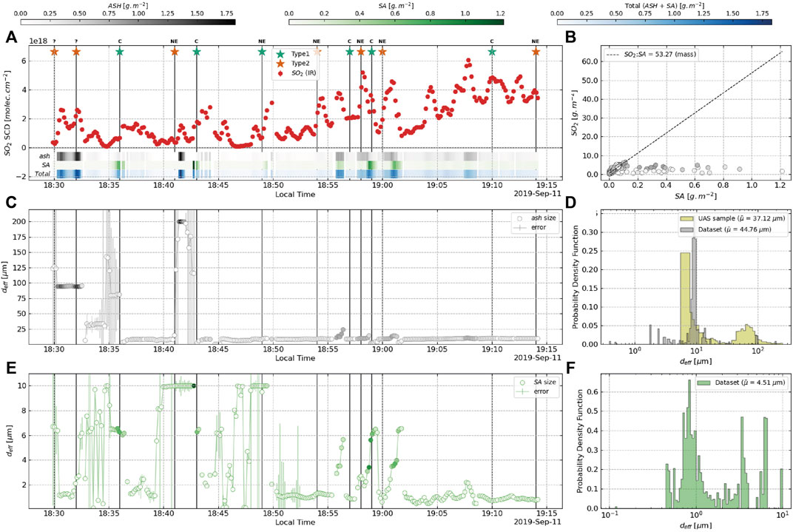Click the blue Total (ASH + SA) colorbar
This screenshot has width=793, height=532.
pos(664,21)
